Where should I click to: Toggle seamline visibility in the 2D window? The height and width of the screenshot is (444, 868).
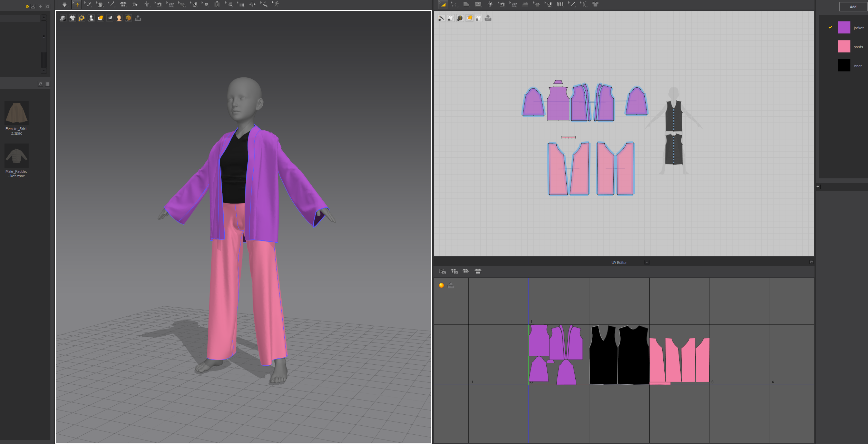click(441, 18)
